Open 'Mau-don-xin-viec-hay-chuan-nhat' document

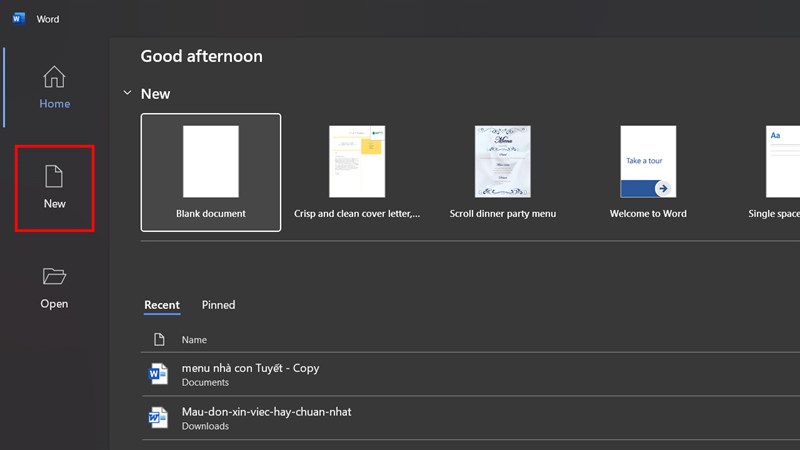pos(470,418)
